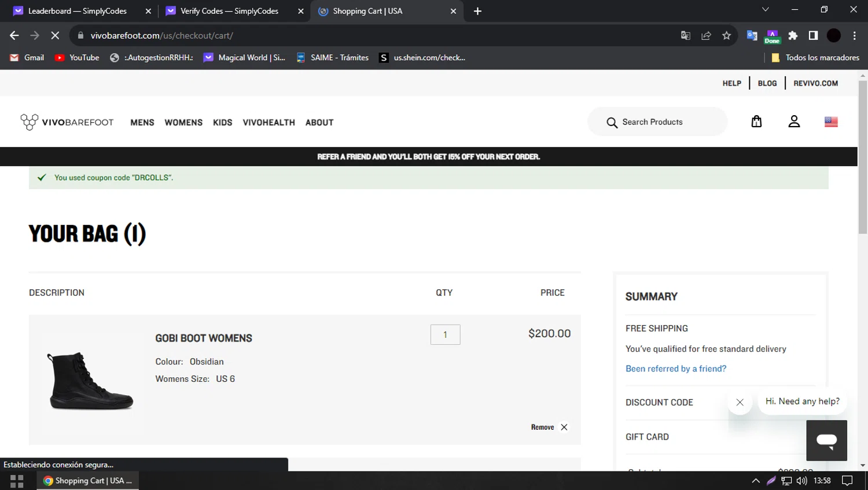Open the 'Todos los marcadores' folder

815,57
